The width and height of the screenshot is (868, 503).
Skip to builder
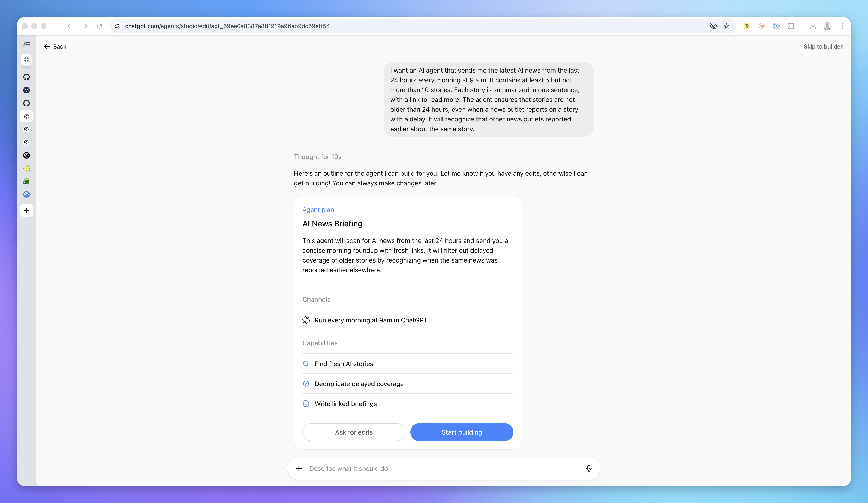[x=823, y=46]
